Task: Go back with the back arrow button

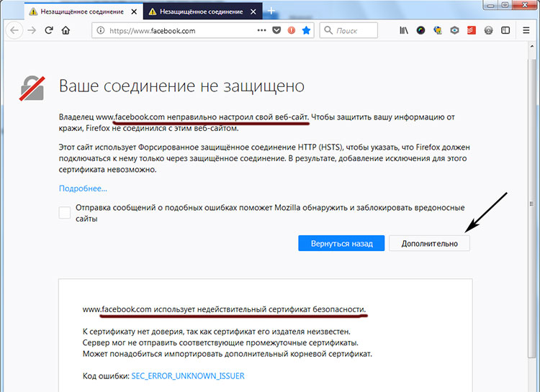Action: tap(14, 31)
